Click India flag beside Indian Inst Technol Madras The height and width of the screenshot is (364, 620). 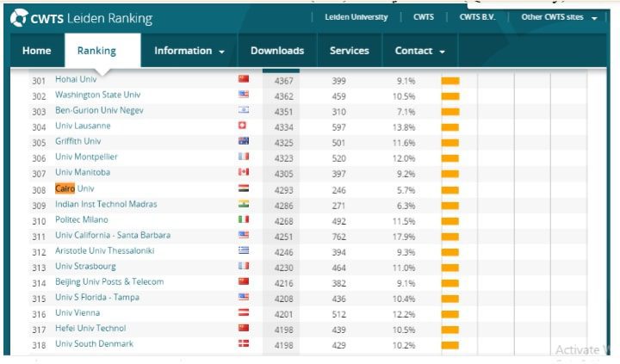tap(244, 204)
